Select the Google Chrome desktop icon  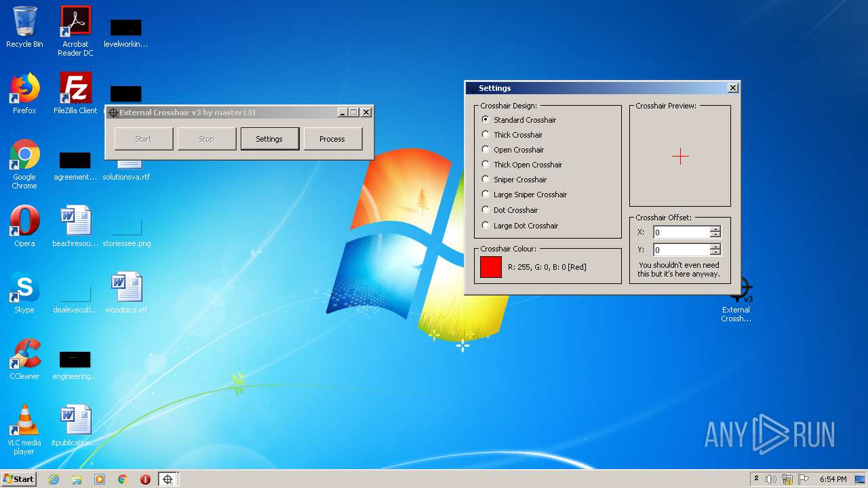tap(24, 164)
